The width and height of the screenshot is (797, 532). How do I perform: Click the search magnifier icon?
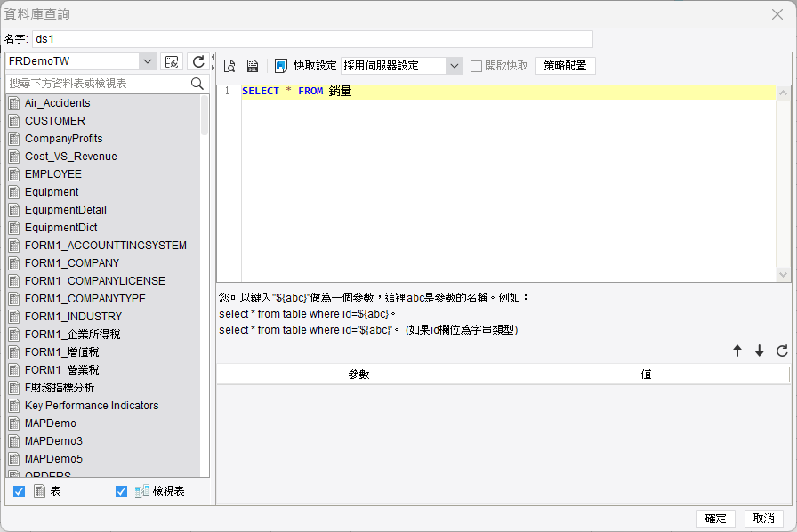click(x=197, y=84)
